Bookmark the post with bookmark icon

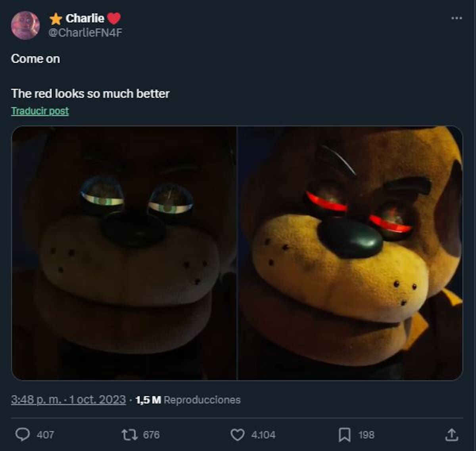tap(344, 435)
